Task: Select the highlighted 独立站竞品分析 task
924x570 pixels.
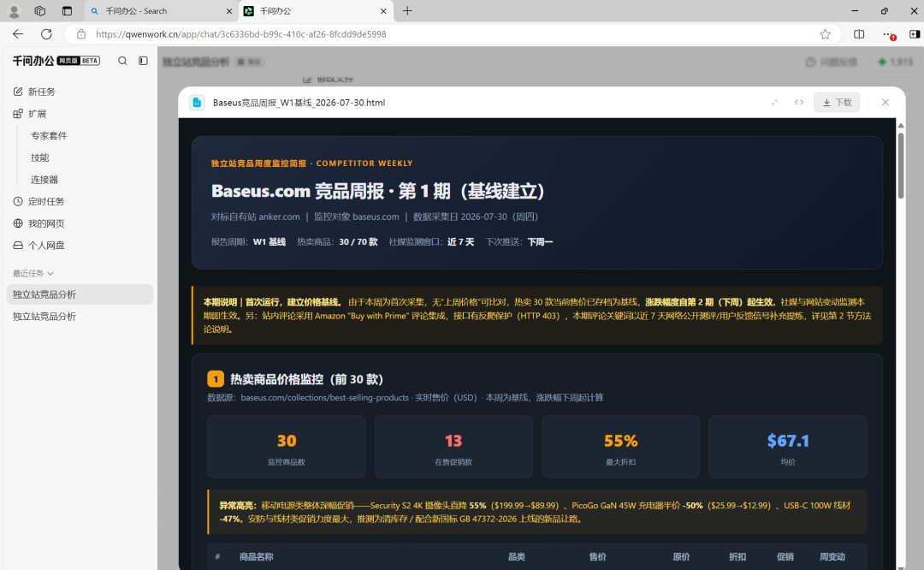Action: 80,294
